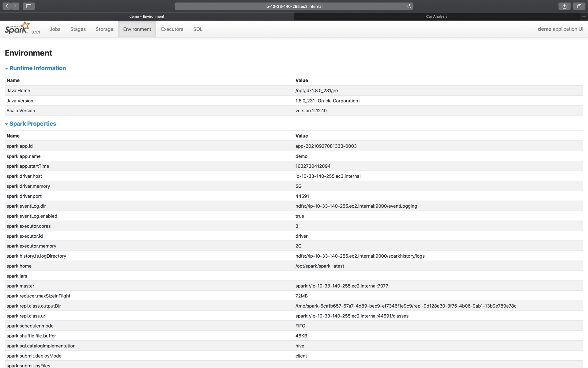The image size is (588, 368).
Task: Click the browser forward arrow
Action: (x=15, y=6)
